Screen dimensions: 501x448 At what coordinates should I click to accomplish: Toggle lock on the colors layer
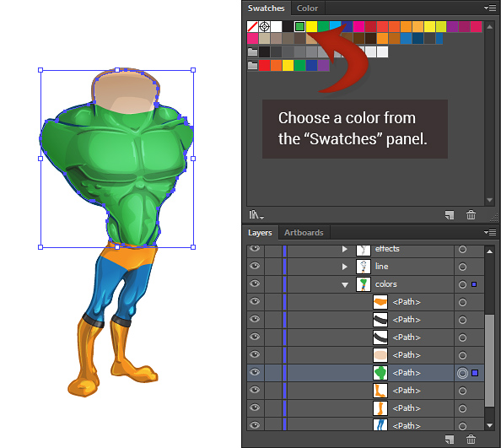(272, 284)
